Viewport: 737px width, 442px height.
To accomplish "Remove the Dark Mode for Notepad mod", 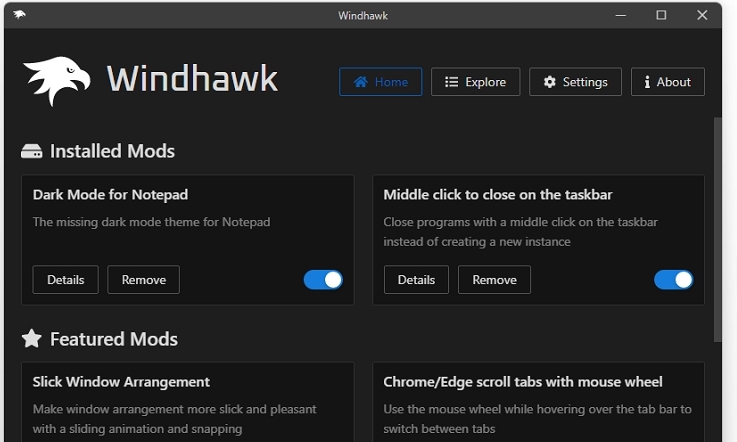I will 144,280.
